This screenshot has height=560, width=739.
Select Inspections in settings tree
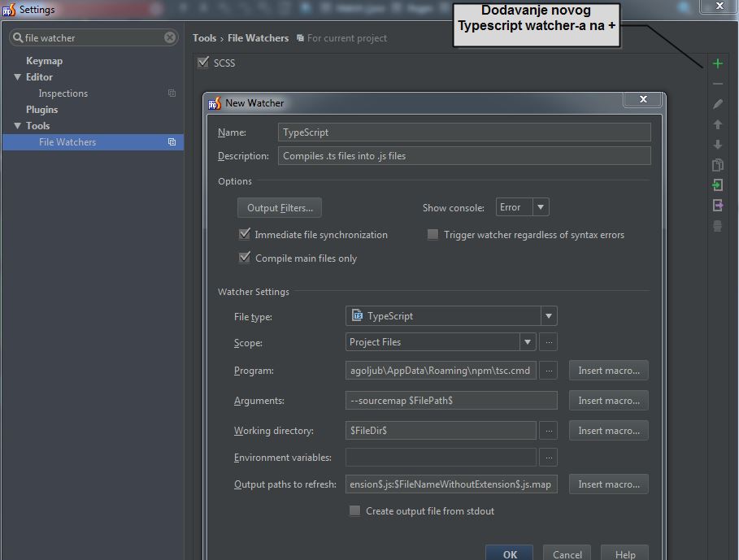point(63,93)
